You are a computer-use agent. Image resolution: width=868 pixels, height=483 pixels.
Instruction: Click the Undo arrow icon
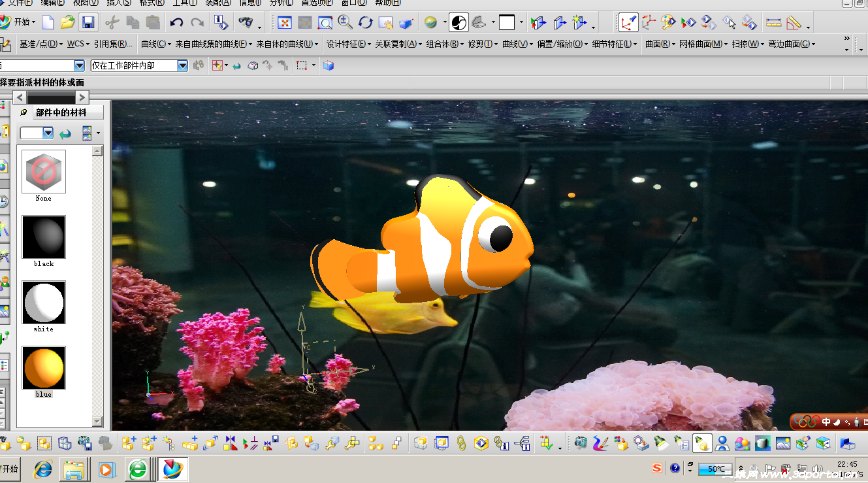pyautogui.click(x=176, y=23)
